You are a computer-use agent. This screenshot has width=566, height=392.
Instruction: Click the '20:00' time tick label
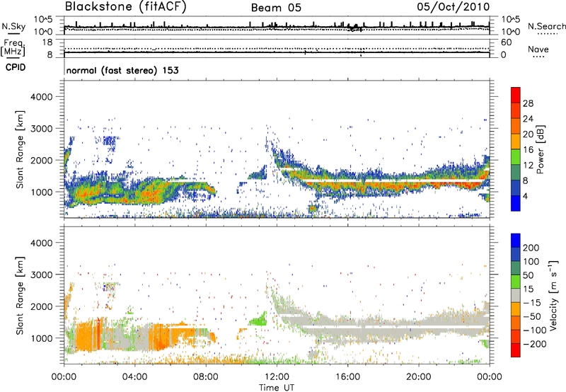click(x=419, y=377)
